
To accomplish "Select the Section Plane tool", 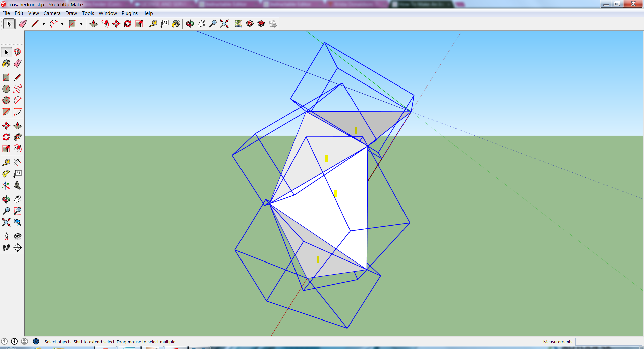I will pos(18,248).
